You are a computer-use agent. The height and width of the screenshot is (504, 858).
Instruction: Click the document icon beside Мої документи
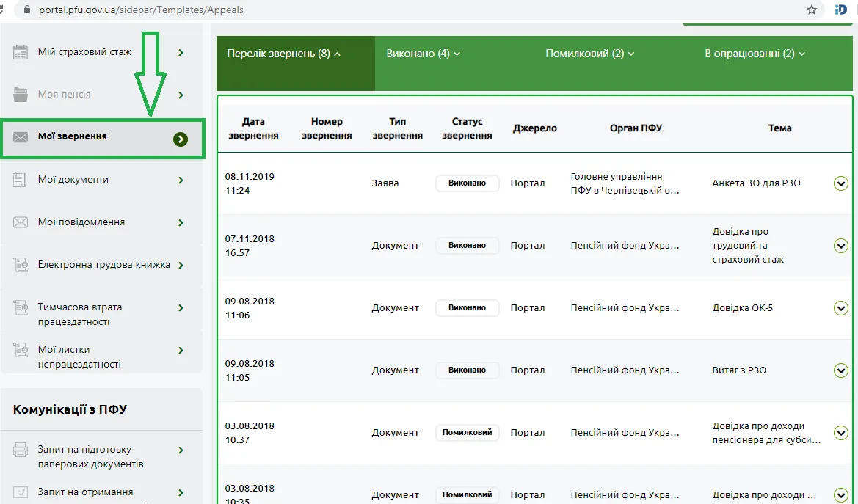pos(20,180)
